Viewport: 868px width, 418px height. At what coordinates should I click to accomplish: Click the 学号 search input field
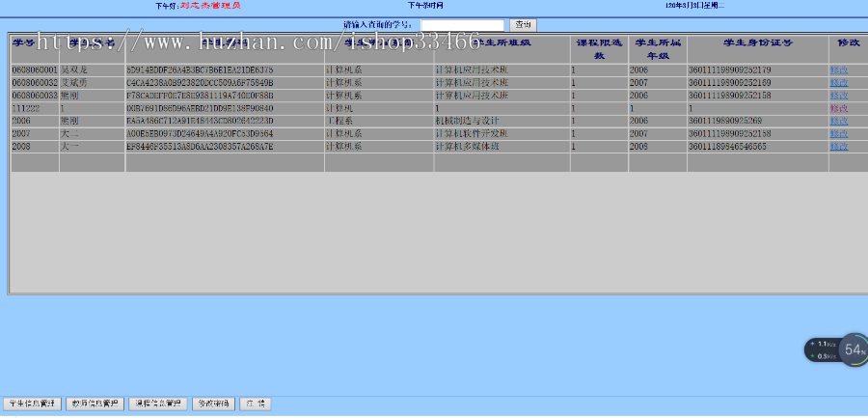(462, 25)
